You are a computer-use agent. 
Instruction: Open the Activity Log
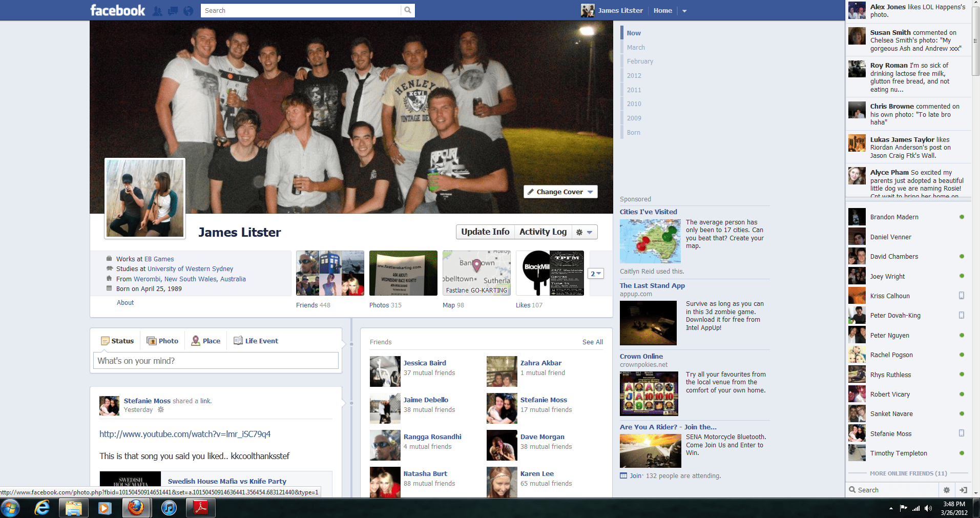click(543, 232)
